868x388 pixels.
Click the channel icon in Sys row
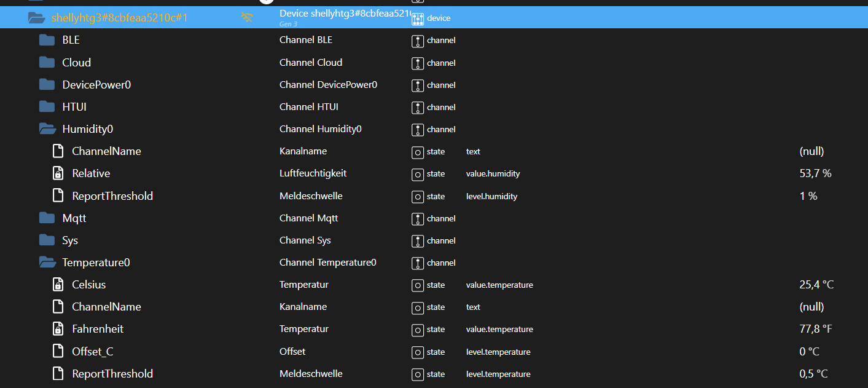pyautogui.click(x=418, y=240)
